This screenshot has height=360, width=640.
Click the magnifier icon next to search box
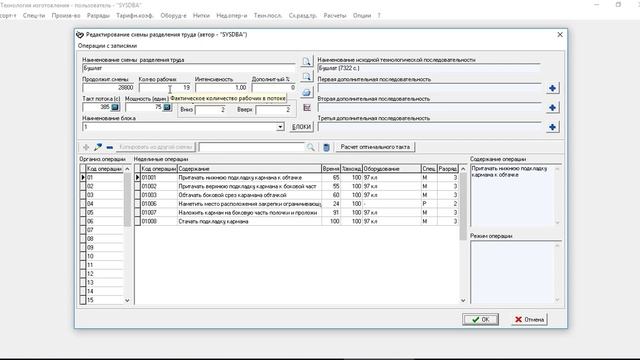pos(311,147)
